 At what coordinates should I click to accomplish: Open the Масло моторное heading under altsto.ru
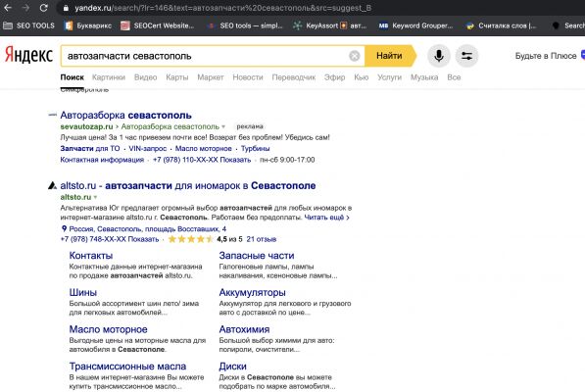pos(108,329)
